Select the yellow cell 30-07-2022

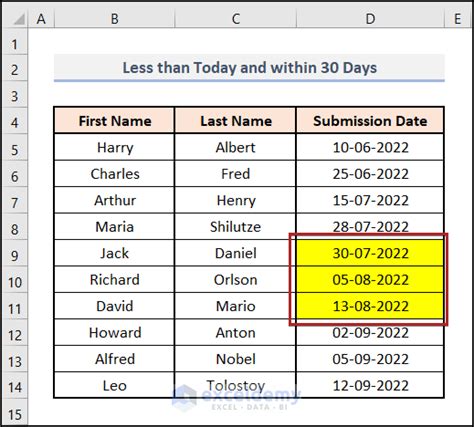tap(370, 253)
